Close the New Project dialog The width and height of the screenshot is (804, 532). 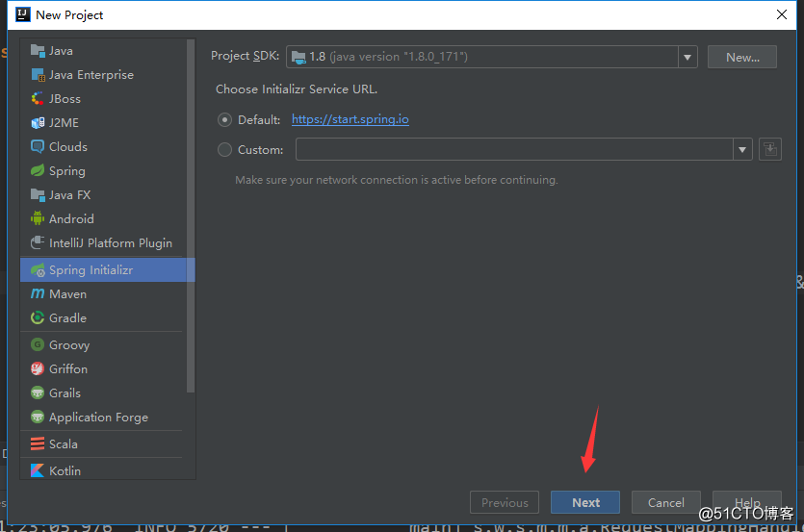coord(782,14)
